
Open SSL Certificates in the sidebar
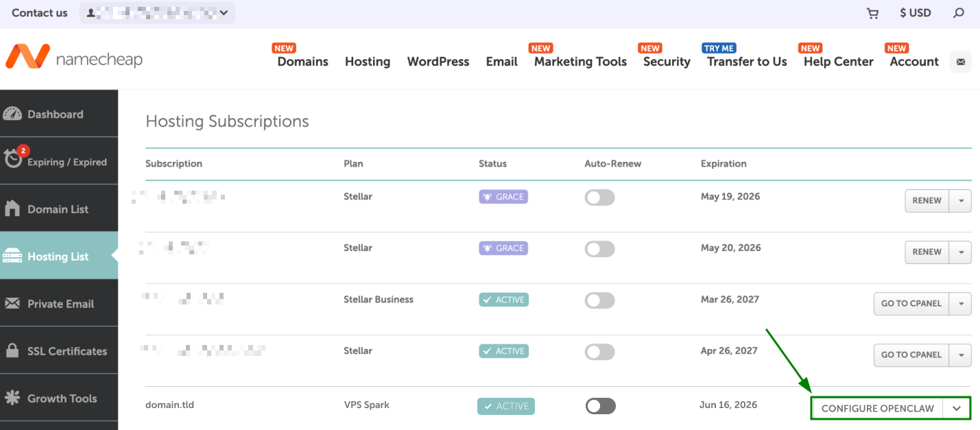coord(59,351)
